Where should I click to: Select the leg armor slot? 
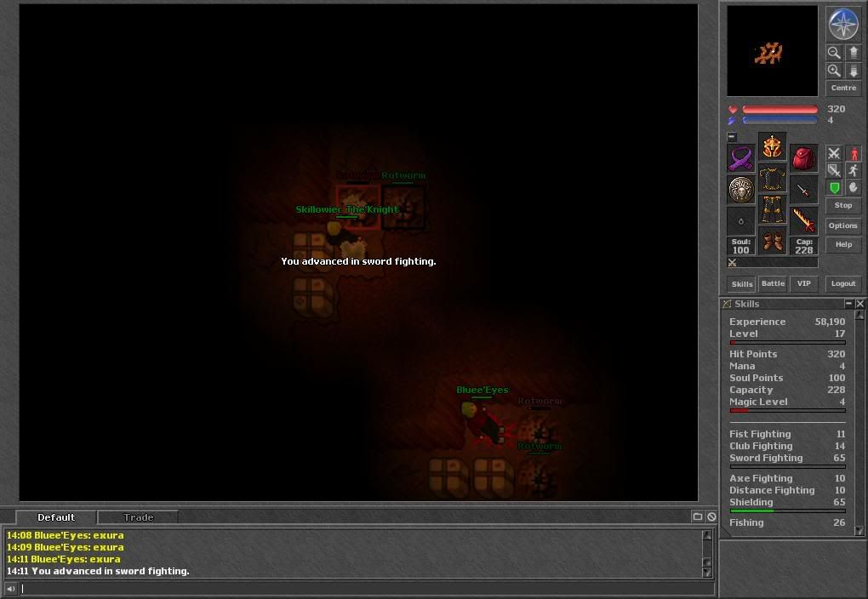pyautogui.click(x=772, y=210)
